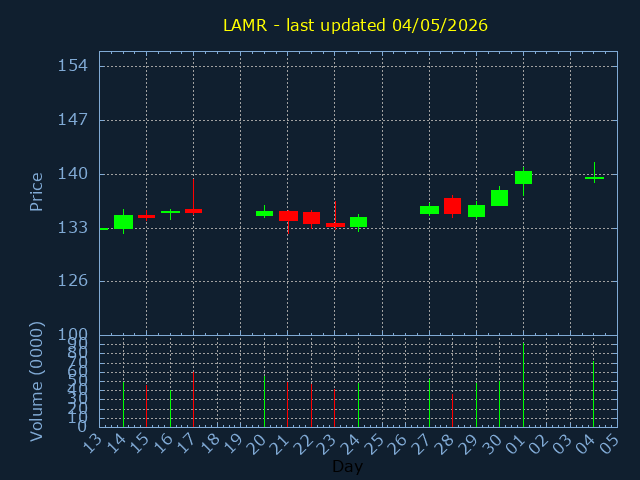
Task: Click the red volume bar on day 15
Action: pyautogui.click(x=147, y=406)
